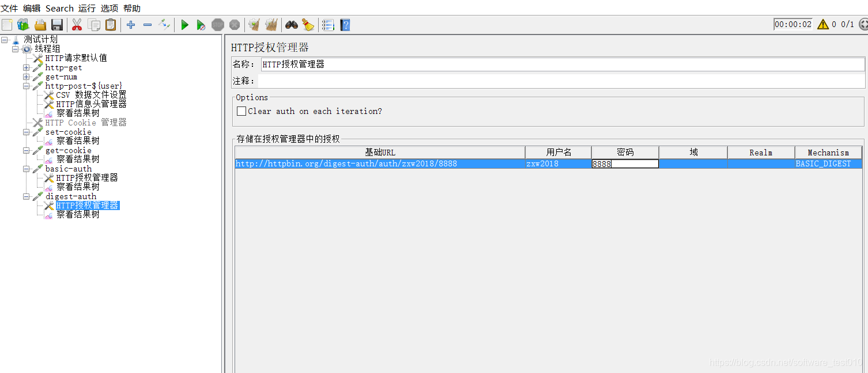Expand the http-get tree node

[27, 67]
